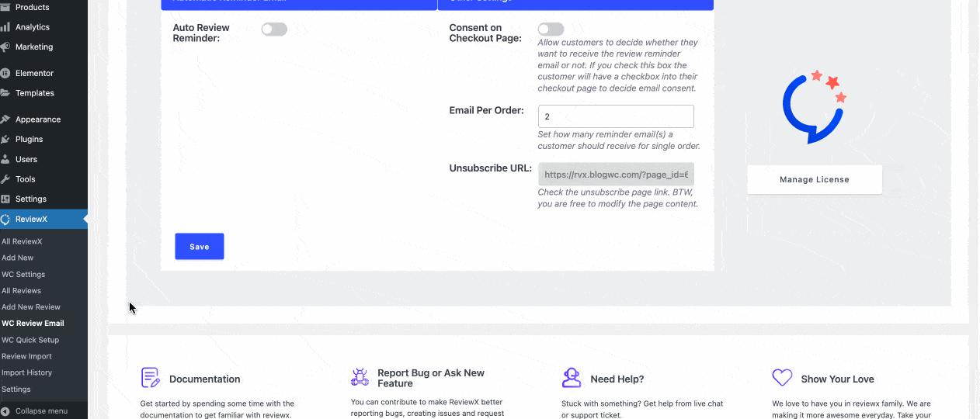Click the Analytics bar chart icon
Image resolution: width=980 pixels, height=419 pixels.
click(5, 27)
